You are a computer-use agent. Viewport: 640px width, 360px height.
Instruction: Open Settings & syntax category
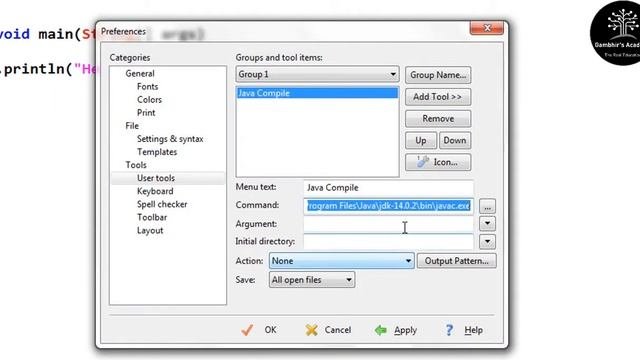click(x=170, y=139)
